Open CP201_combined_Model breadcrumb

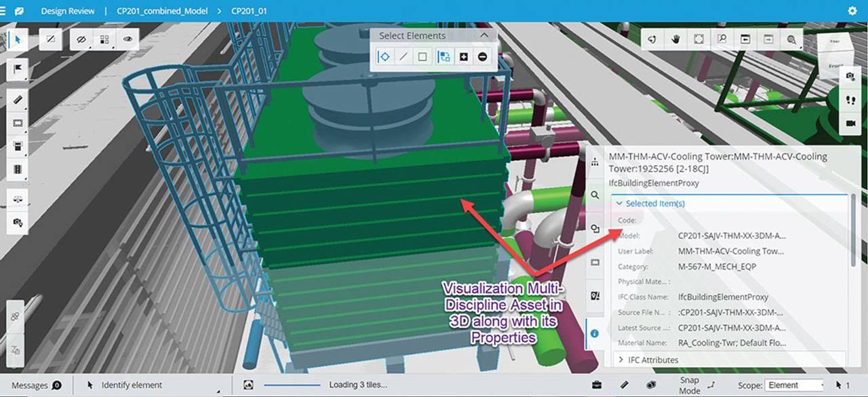pyautogui.click(x=161, y=11)
